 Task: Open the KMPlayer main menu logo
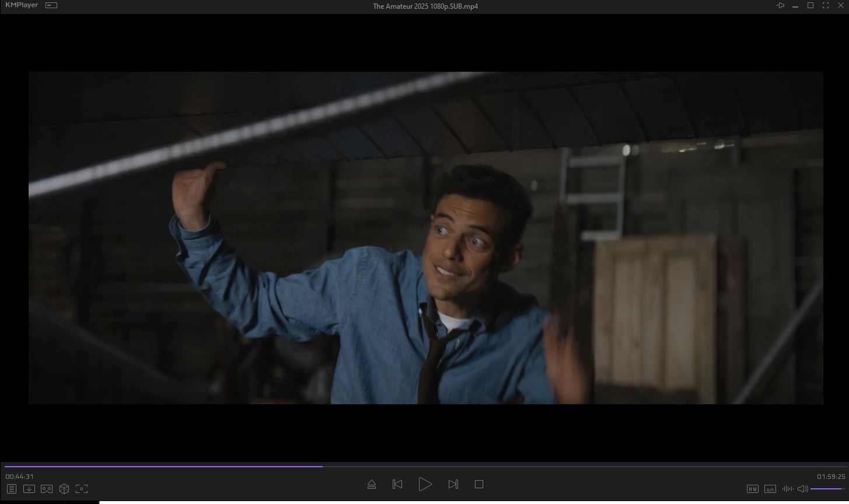(22, 5)
